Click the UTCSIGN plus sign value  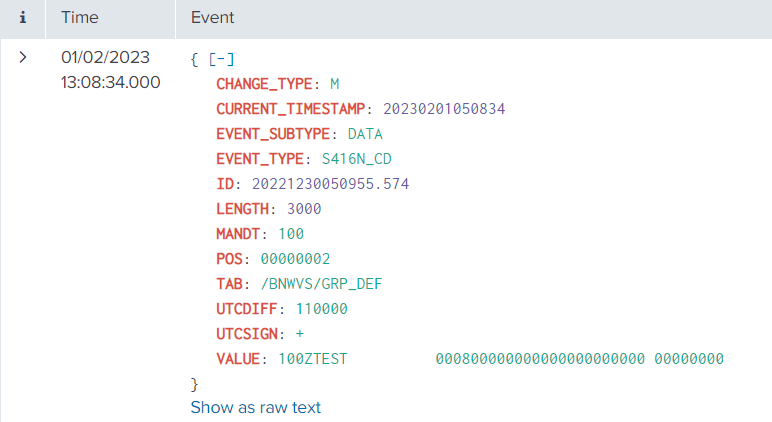point(301,334)
